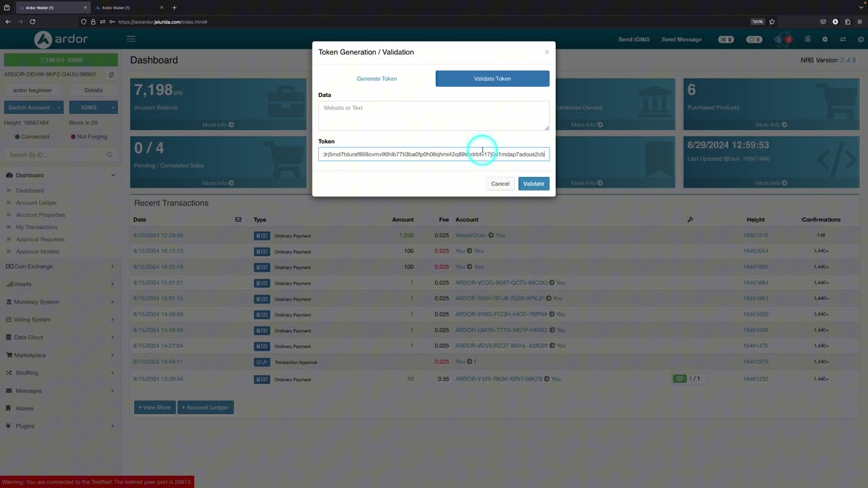
Task: Toggle the hamburger sidebar menu icon
Action: 131,39
